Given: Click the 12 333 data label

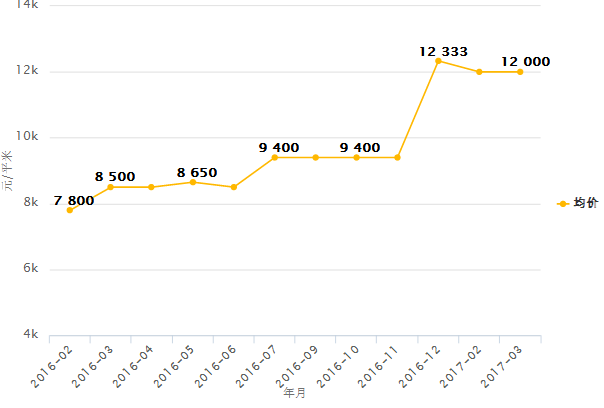Looking at the screenshot, I should point(443,50).
